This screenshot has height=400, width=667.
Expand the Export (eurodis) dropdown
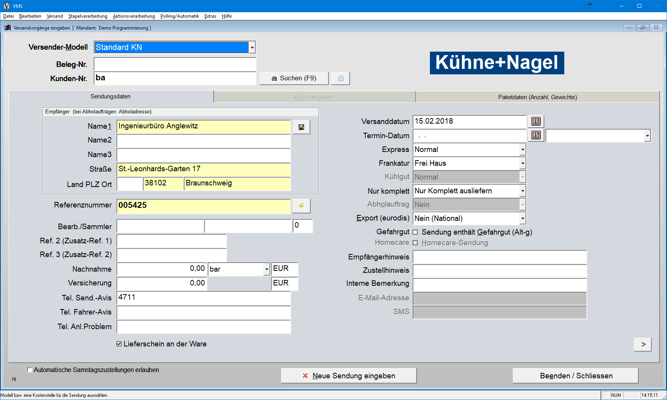point(522,218)
